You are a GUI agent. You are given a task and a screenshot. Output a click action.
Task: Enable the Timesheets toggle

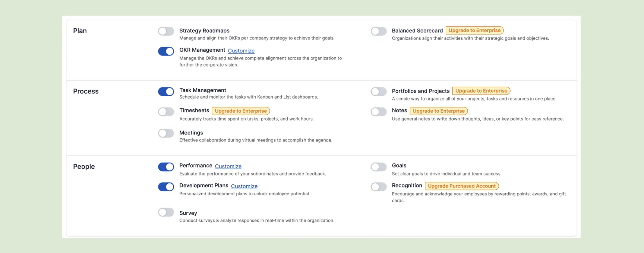(x=166, y=112)
